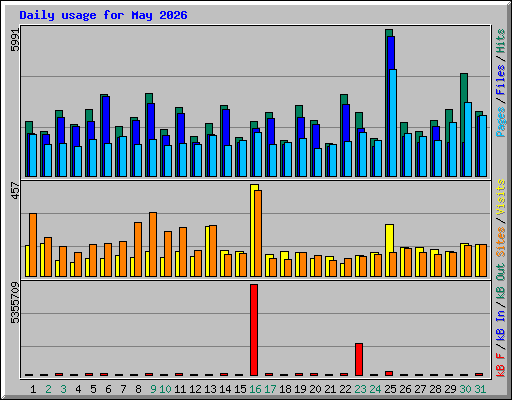
Task: Click day label 12 on x-axis
Action: click(x=195, y=389)
